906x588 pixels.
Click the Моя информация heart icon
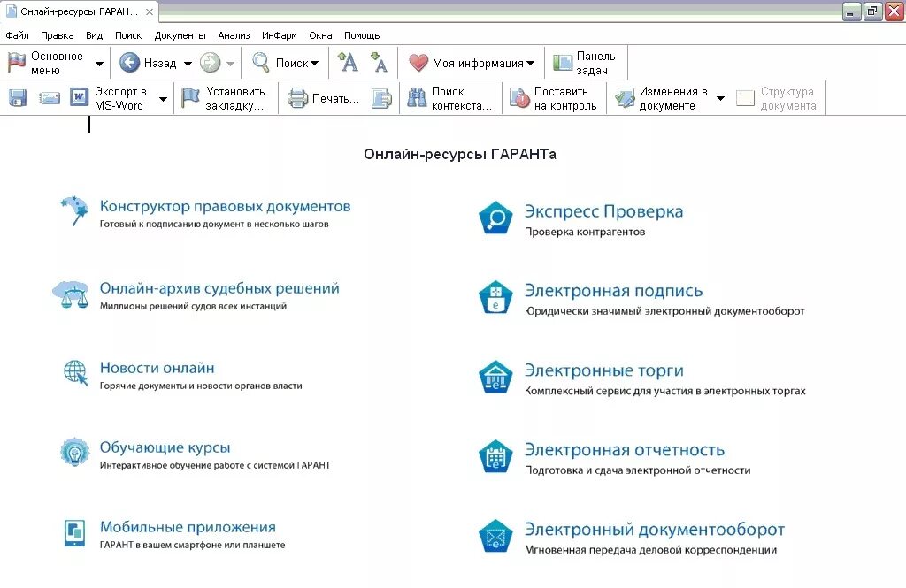[x=418, y=63]
